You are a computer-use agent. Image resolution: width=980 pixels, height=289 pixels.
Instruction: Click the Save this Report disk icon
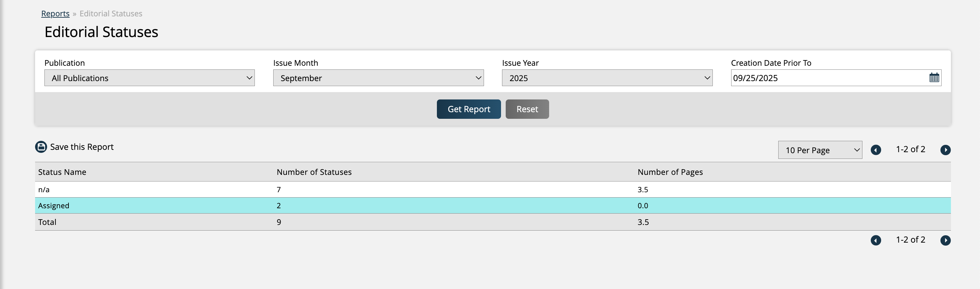(x=41, y=147)
